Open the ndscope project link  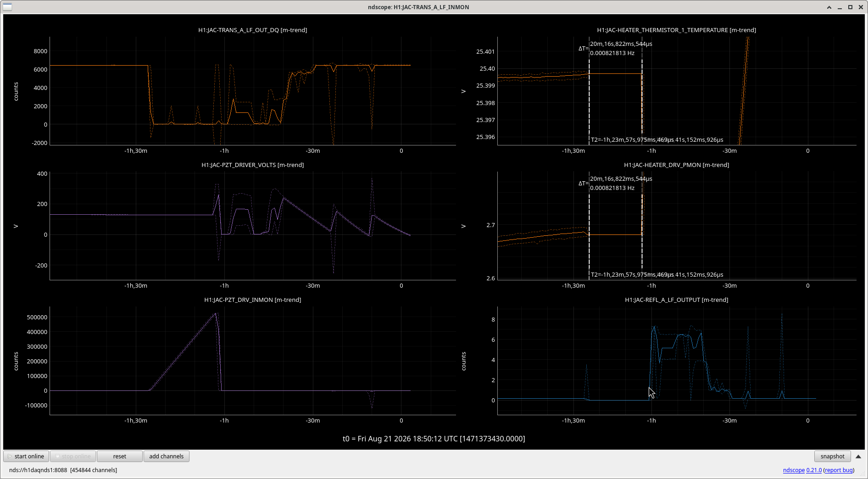[794, 470]
